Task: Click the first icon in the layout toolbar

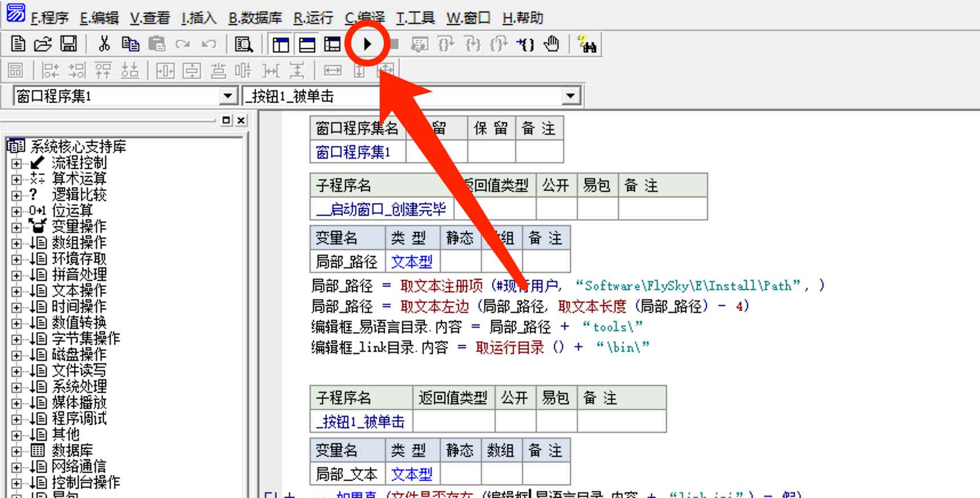Action: point(15,71)
